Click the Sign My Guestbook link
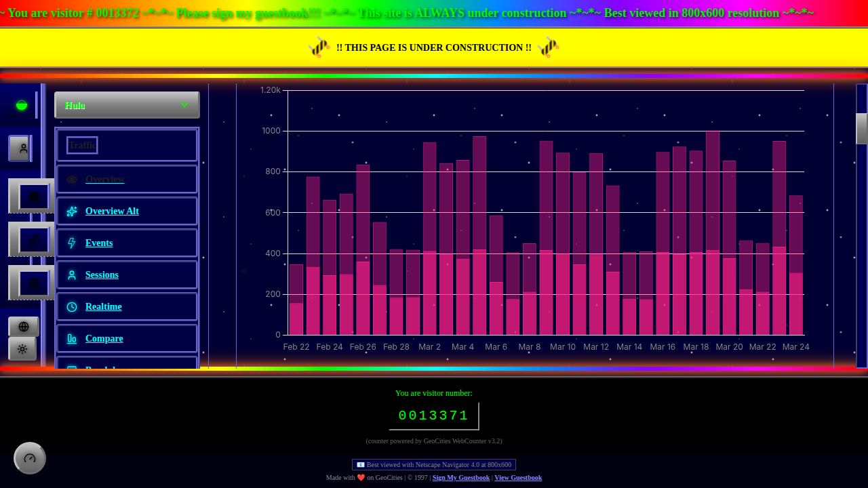 coord(460,478)
